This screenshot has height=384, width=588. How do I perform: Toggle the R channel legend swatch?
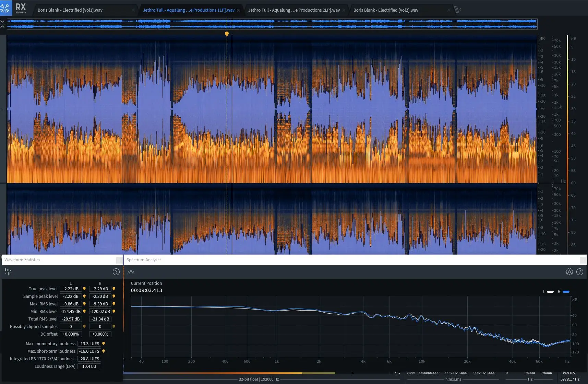click(x=566, y=292)
